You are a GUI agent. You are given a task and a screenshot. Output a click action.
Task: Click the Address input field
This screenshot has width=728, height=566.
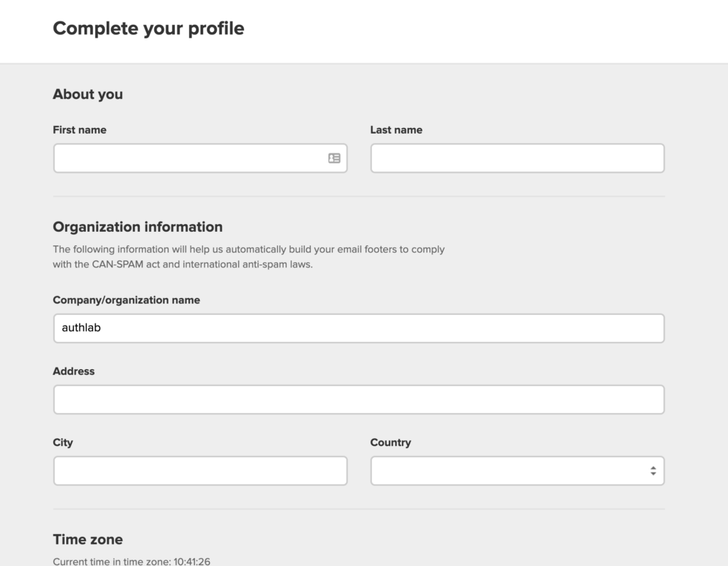click(x=359, y=399)
